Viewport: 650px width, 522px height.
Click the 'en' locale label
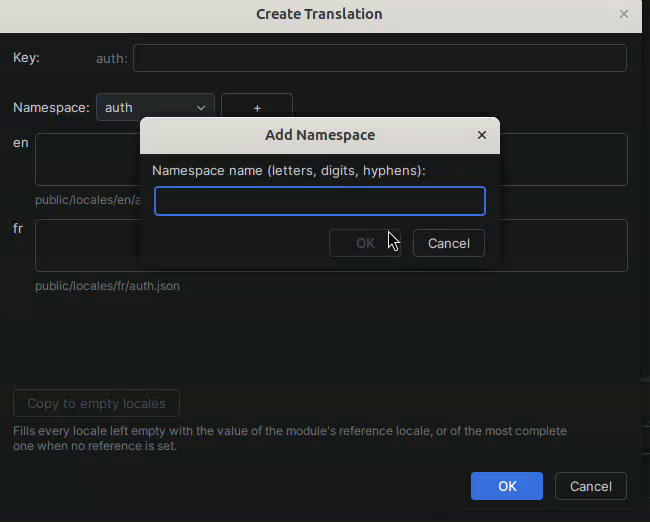click(x=21, y=143)
